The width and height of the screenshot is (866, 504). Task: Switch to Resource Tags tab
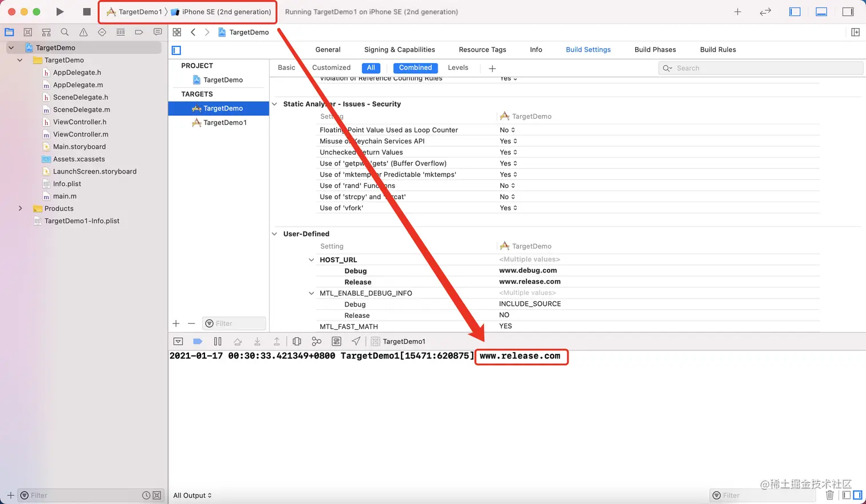point(482,50)
